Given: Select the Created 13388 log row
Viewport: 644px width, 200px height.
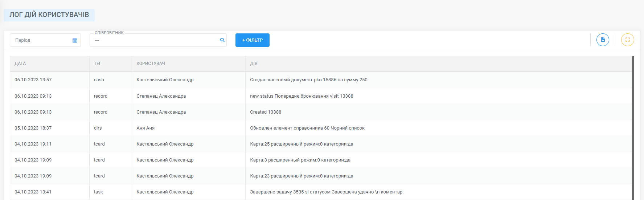Looking at the screenshot, I should click(321, 112).
